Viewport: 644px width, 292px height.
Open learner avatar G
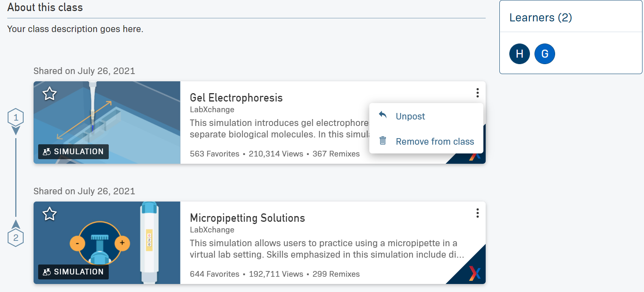[x=545, y=54]
